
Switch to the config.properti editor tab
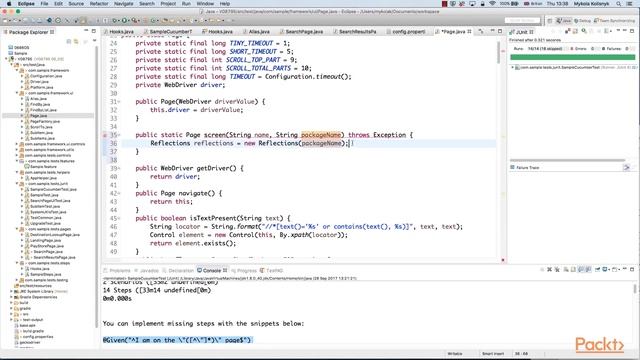(x=406, y=31)
